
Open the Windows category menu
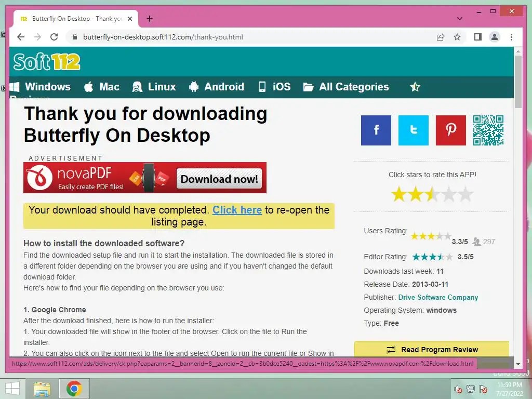pyautogui.click(x=40, y=87)
